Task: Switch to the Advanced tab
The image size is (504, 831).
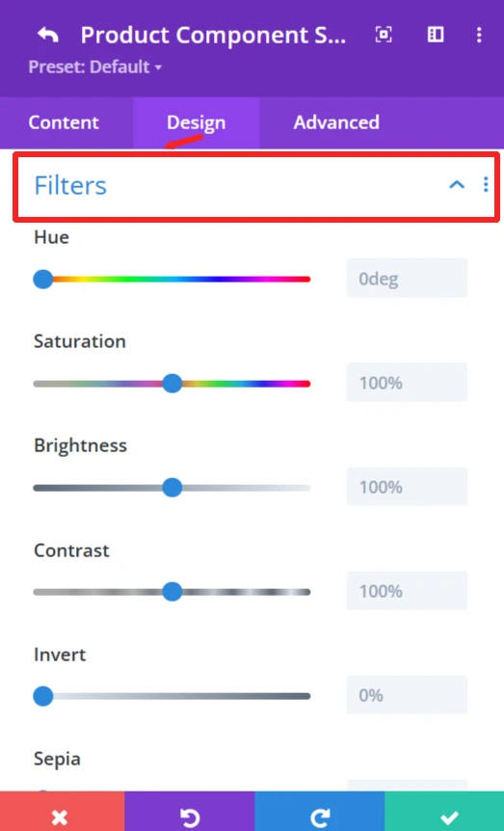Action: [336, 122]
